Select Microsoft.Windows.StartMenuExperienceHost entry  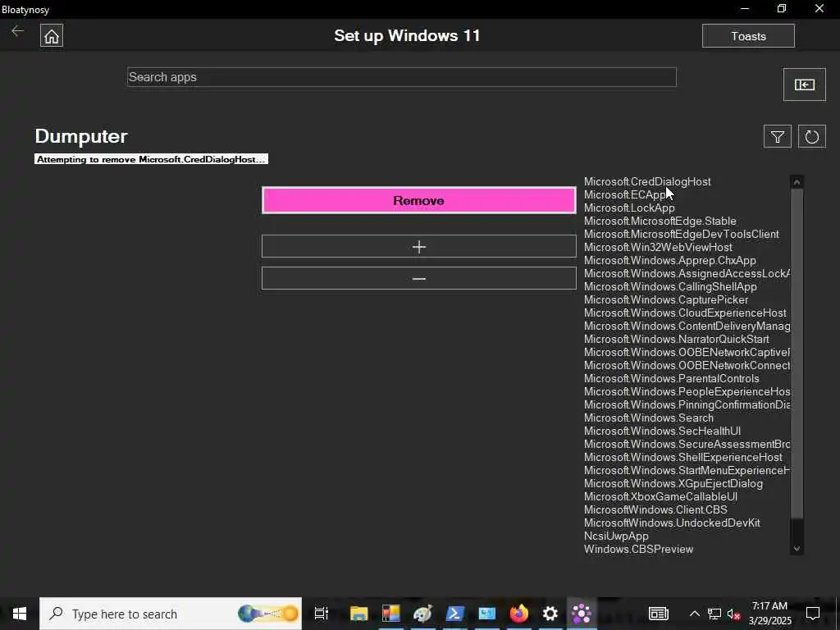coord(687,470)
